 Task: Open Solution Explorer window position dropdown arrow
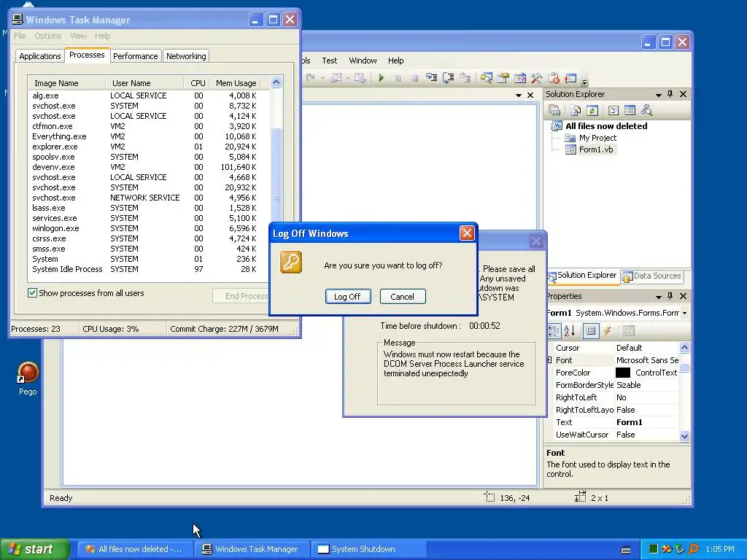tap(659, 95)
